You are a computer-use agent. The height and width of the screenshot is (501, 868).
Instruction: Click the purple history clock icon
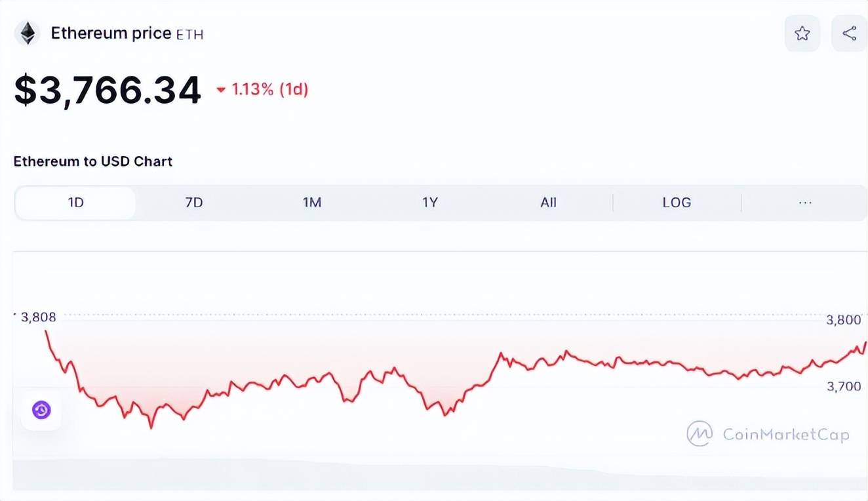(41, 411)
